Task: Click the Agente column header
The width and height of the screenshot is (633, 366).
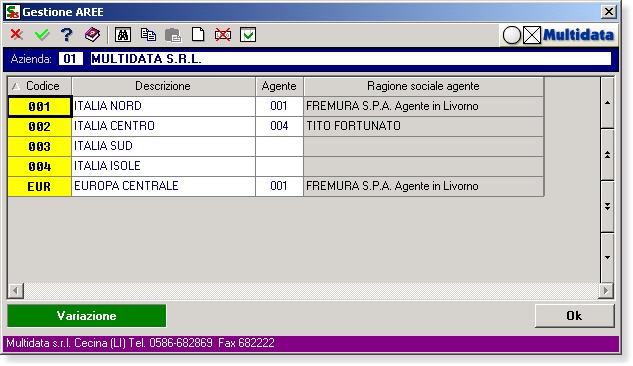Action: point(279,86)
